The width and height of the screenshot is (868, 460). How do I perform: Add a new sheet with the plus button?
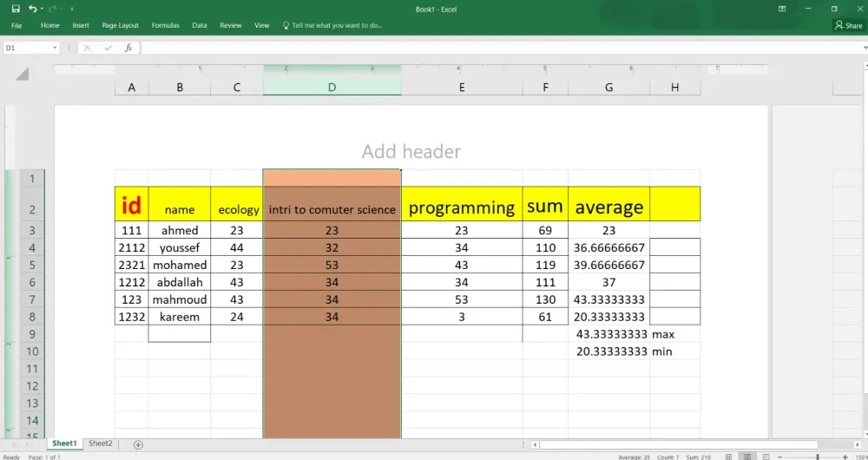138,444
